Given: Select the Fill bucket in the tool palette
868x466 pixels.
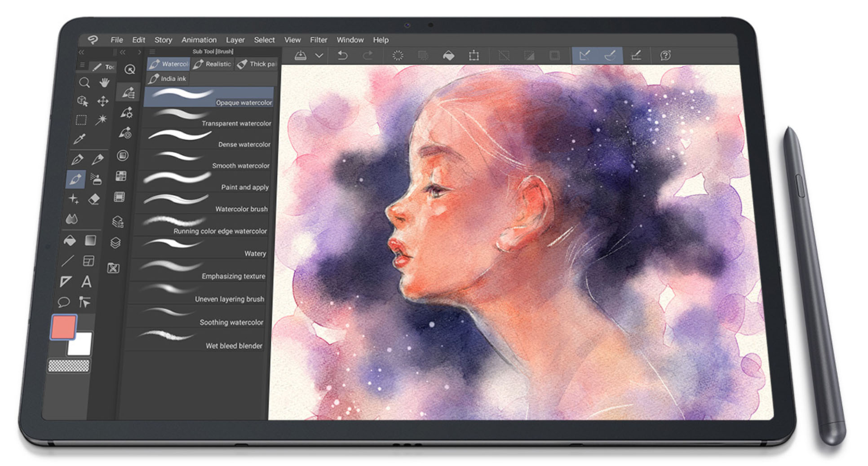Looking at the screenshot, I should tap(70, 241).
